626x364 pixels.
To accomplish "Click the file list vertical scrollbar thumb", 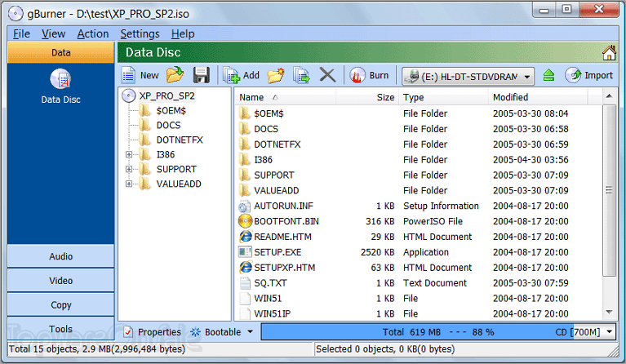I will pos(609,190).
